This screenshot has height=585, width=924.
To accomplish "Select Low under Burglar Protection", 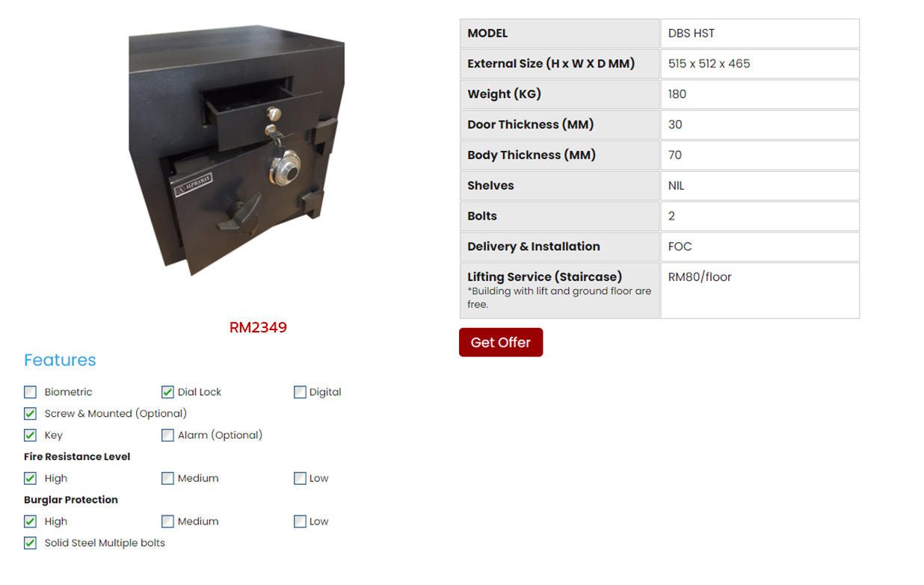I will coord(300,522).
